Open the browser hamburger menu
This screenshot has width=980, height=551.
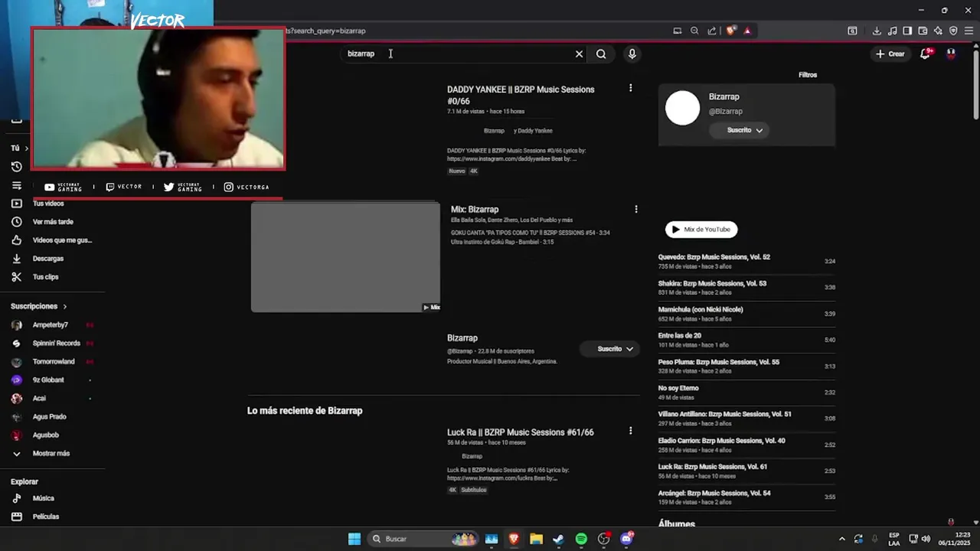[969, 31]
